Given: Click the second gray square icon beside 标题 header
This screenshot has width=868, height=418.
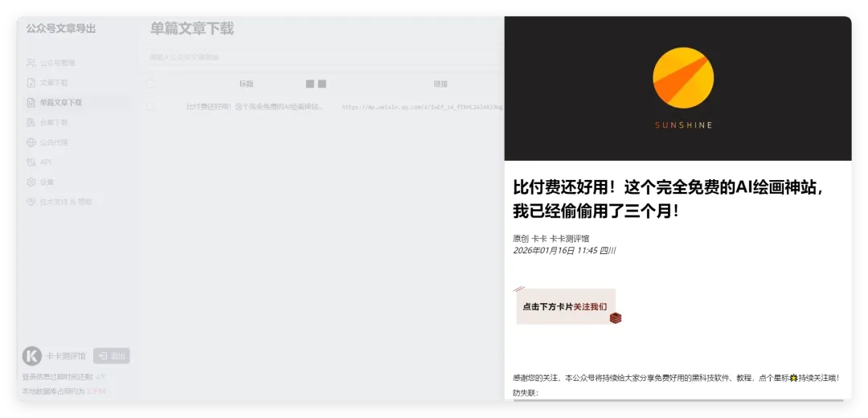Looking at the screenshot, I should (x=322, y=84).
